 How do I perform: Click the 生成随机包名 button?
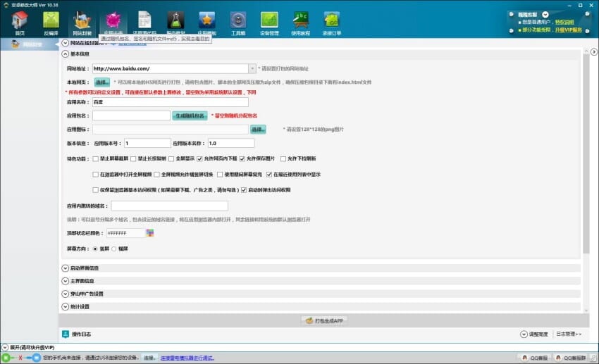190,115
